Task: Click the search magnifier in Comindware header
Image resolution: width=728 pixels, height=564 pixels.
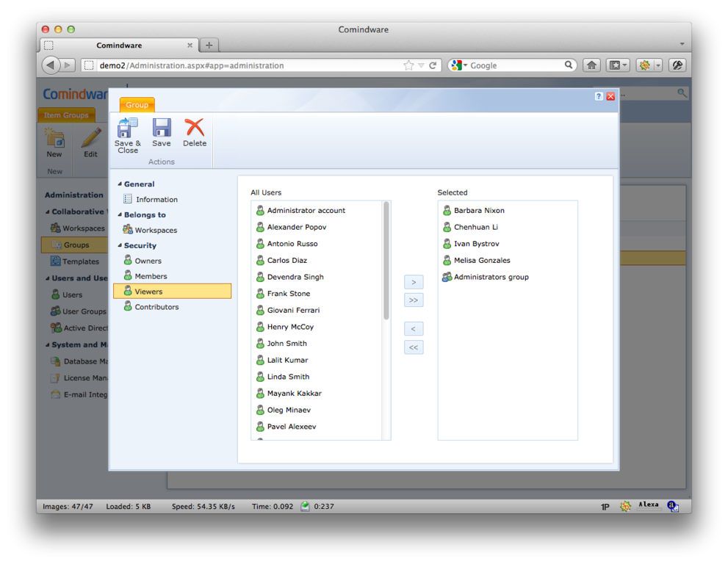Action: coord(682,93)
